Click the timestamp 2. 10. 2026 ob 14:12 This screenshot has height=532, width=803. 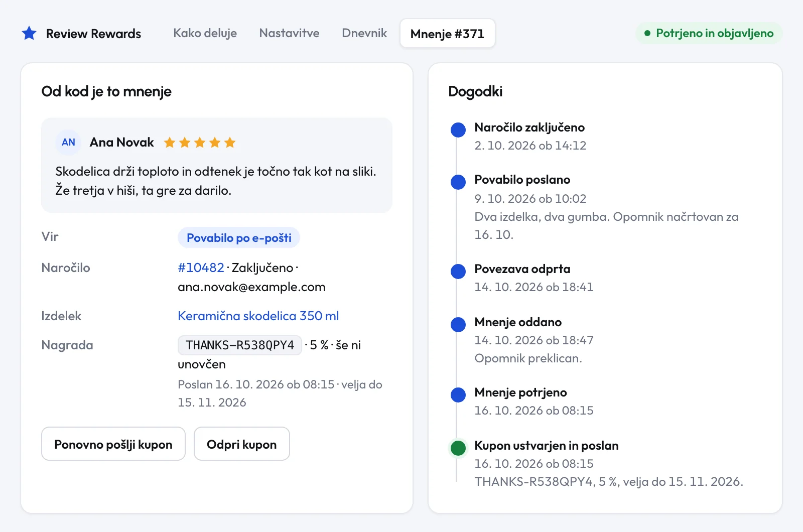pos(530,146)
